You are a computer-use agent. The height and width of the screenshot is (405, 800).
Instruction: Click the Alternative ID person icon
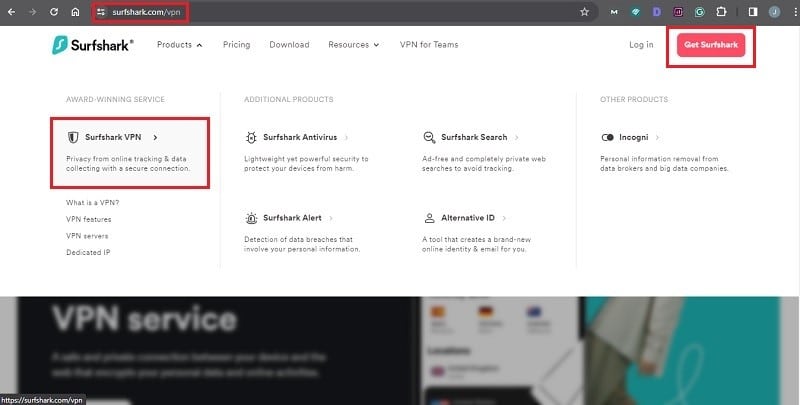(x=429, y=218)
